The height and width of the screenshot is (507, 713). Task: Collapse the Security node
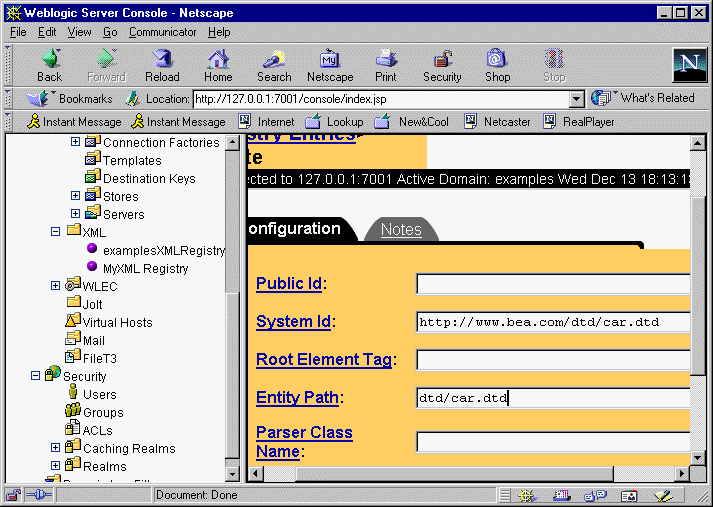coord(35,376)
